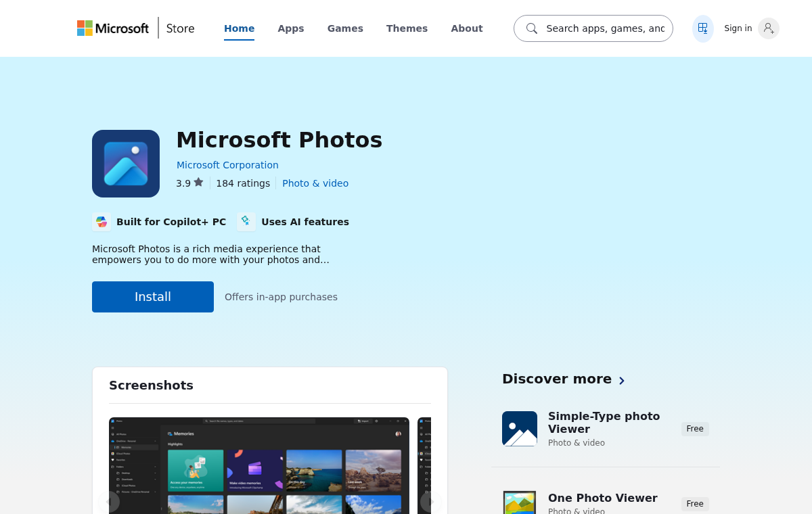Click the Discover more chevron arrow
The height and width of the screenshot is (514, 812).
[622, 381]
